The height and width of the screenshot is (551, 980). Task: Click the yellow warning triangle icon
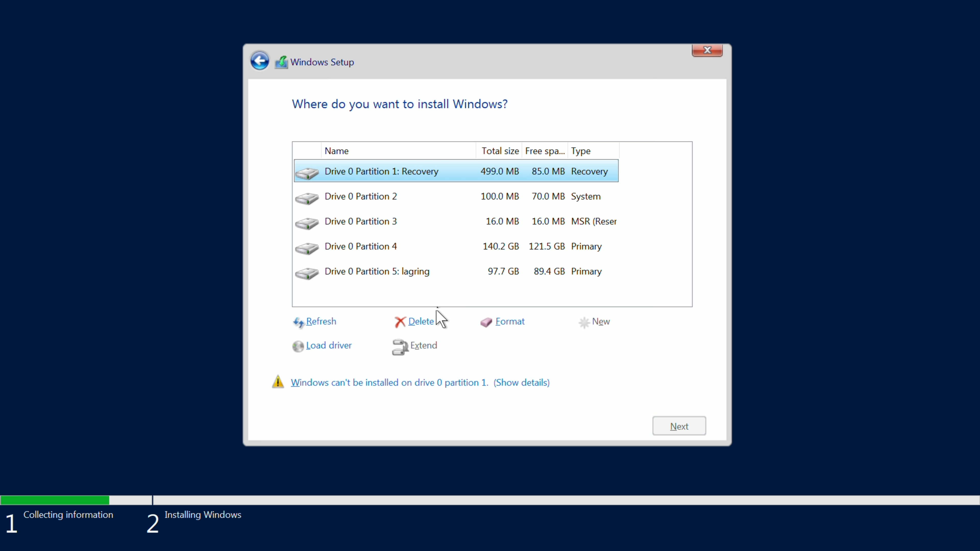(x=278, y=382)
